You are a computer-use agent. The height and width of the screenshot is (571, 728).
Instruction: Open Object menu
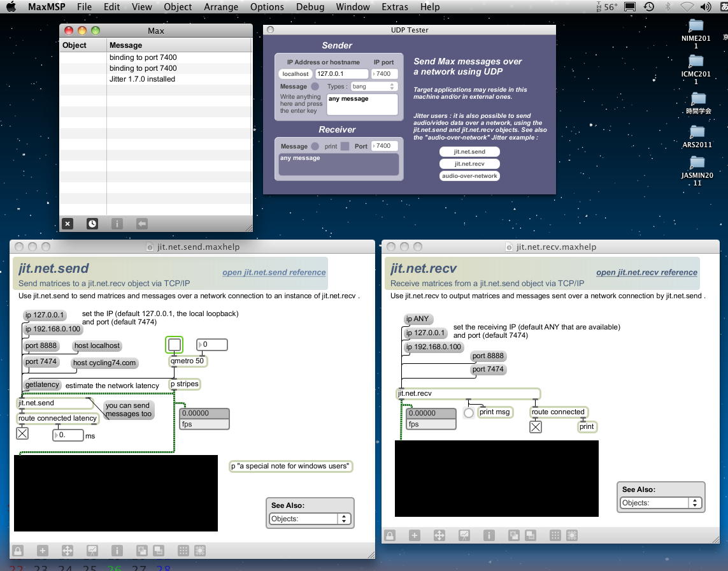pos(178,6)
